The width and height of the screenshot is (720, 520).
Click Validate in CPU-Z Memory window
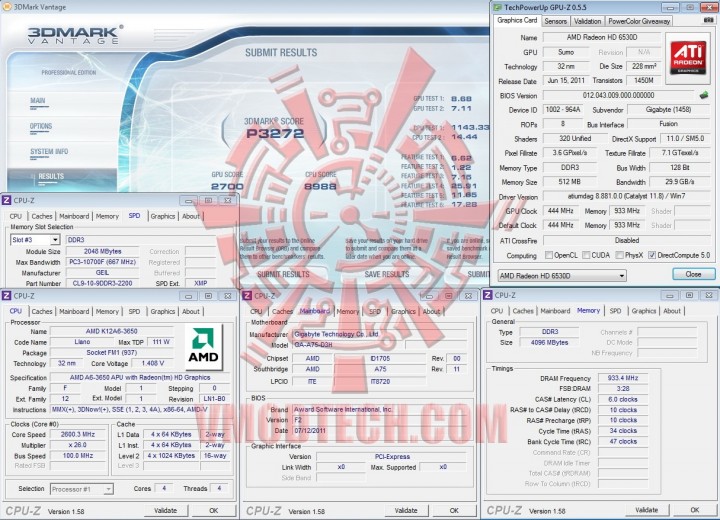647,510
